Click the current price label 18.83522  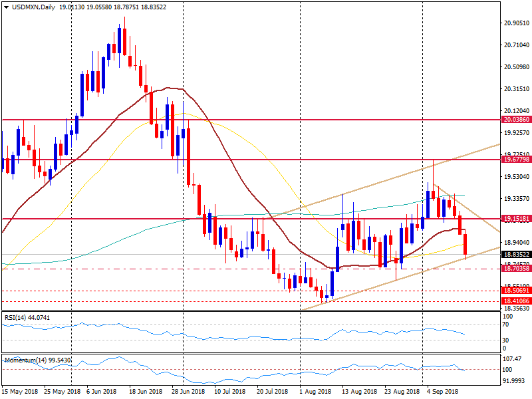[516, 255]
